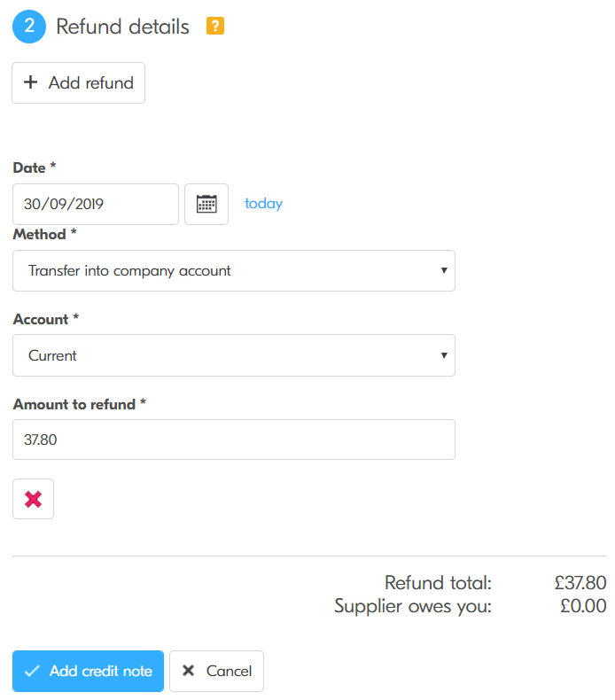Click the Refund total label text
Viewport: 615px width, 700px height.
(x=438, y=583)
